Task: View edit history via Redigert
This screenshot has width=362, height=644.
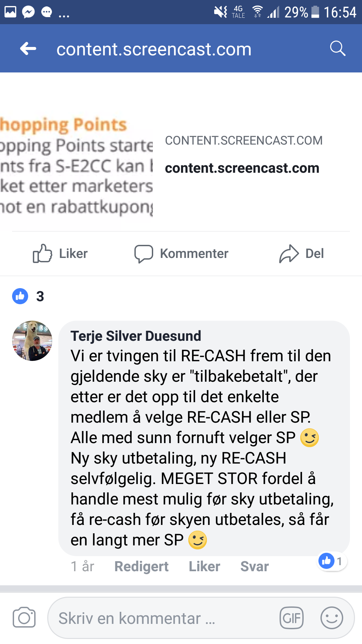Action: [x=141, y=567]
